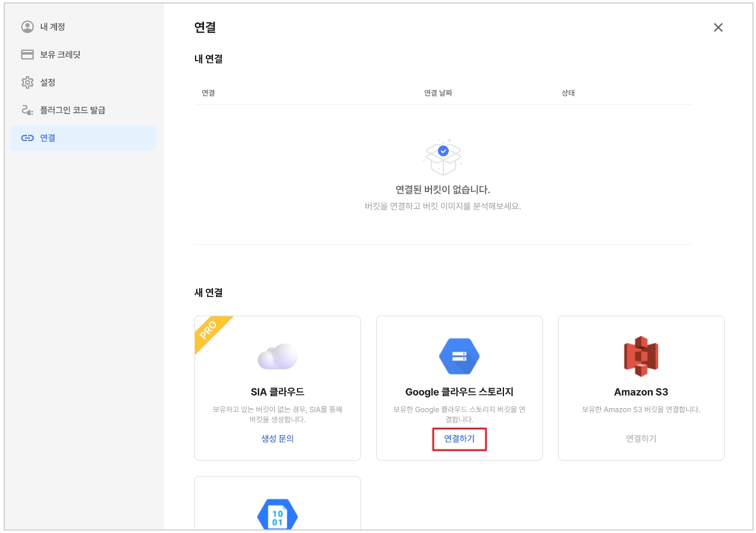This screenshot has width=756, height=533.
Task: Click the SIA 클라우드 cloud icon
Action: (x=277, y=357)
